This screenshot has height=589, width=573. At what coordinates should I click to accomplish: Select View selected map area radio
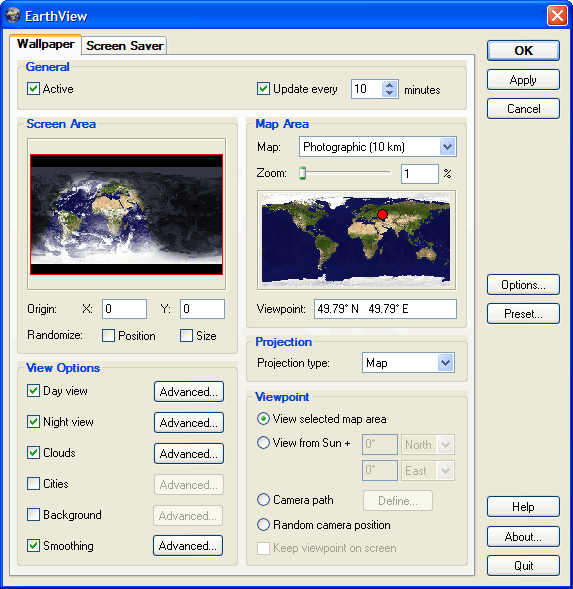(x=263, y=418)
